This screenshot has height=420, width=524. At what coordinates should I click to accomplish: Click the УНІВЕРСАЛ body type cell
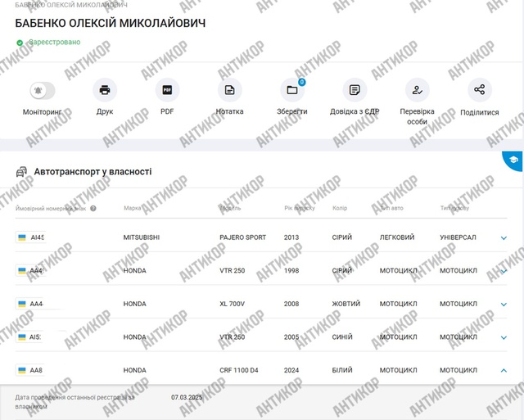[x=458, y=237]
